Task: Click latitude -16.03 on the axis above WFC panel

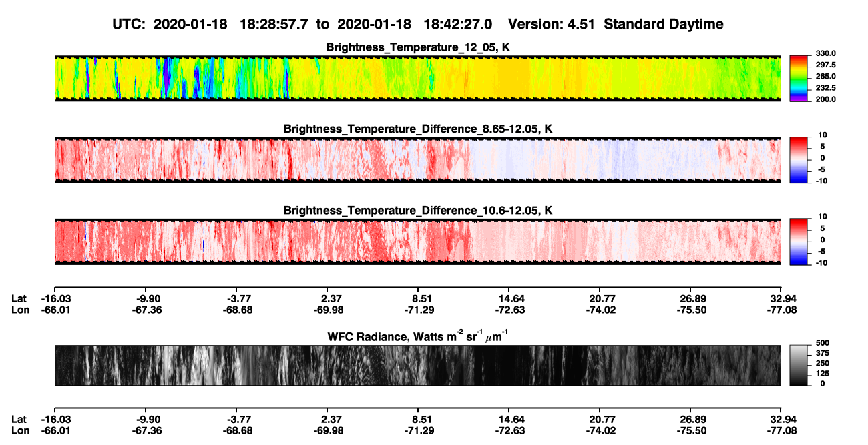Action: (x=55, y=298)
